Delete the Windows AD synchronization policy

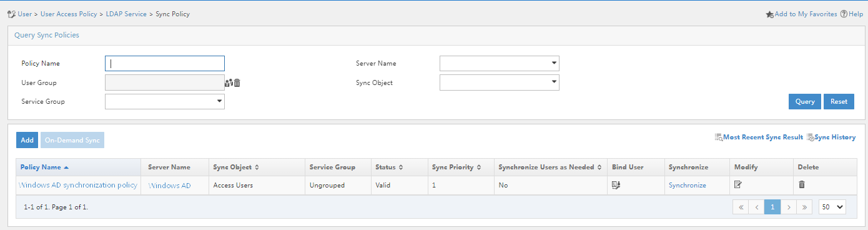tap(802, 185)
